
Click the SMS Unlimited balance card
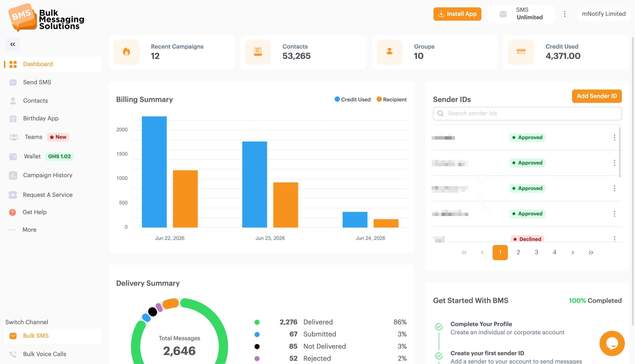[521, 14]
